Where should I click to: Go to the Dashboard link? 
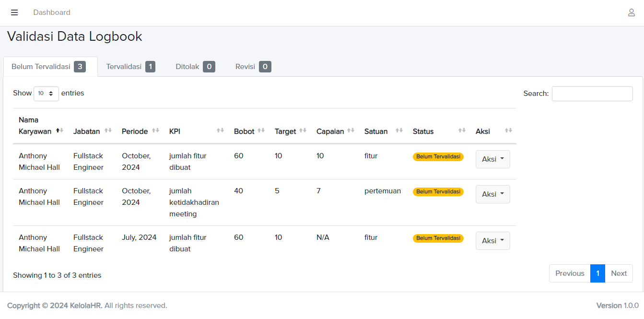click(x=52, y=12)
